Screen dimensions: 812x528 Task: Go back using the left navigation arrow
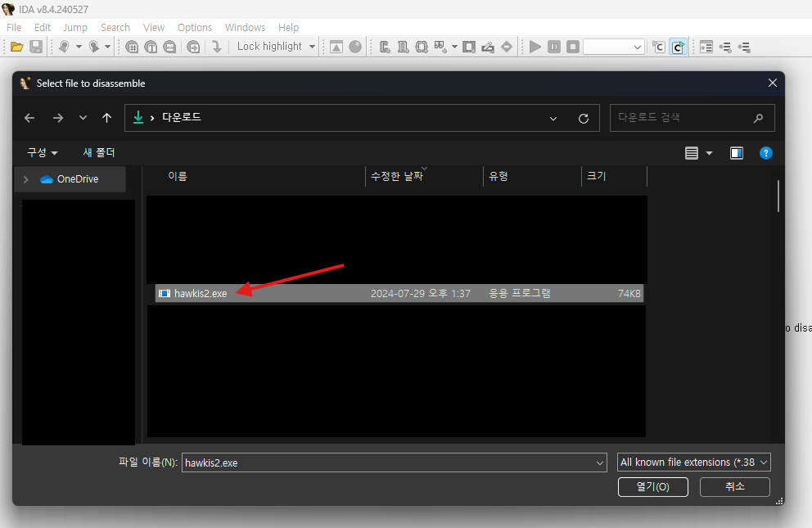29,117
